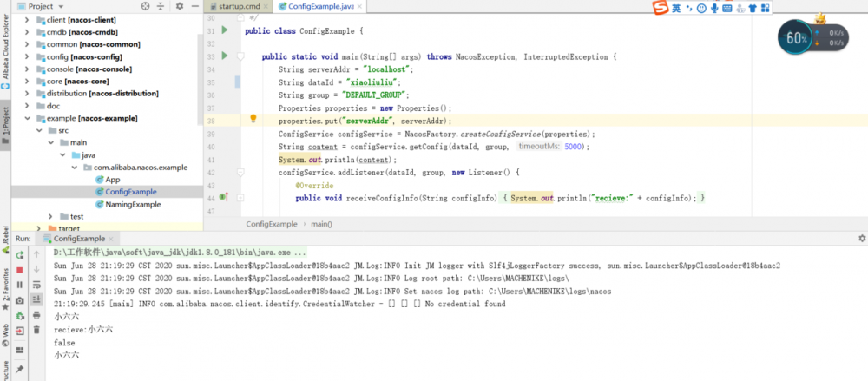Expand the config [nacos-config] module
Viewport: 868px width, 381px height.
pyautogui.click(x=26, y=57)
